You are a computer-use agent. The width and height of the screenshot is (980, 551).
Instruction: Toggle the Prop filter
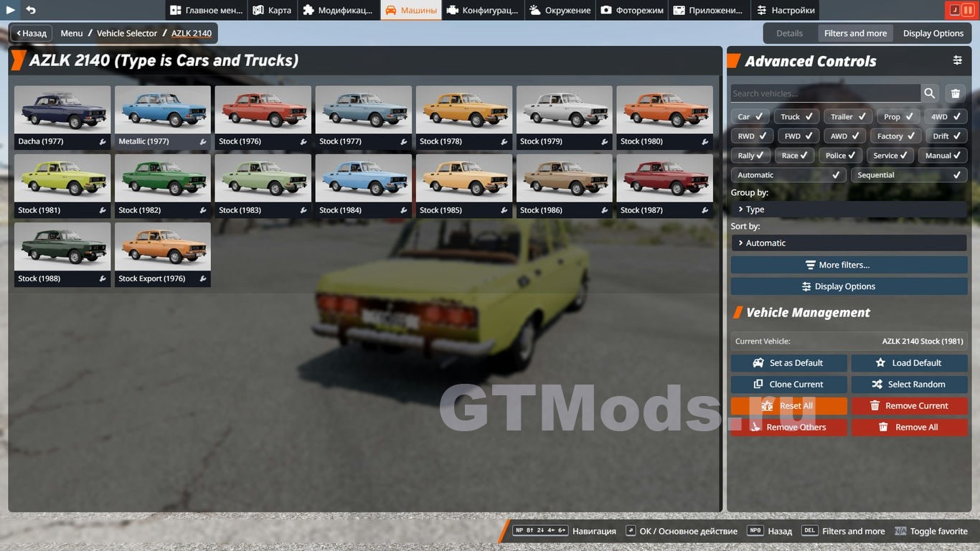(898, 116)
